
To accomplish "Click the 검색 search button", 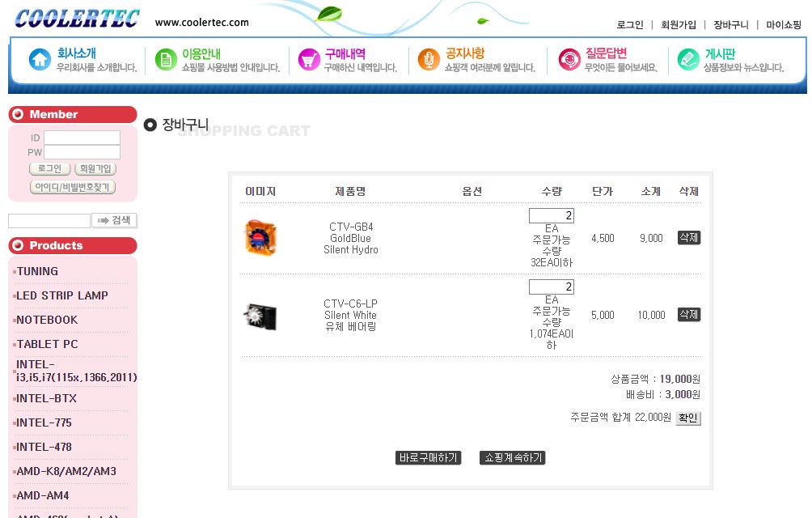I will click(115, 220).
